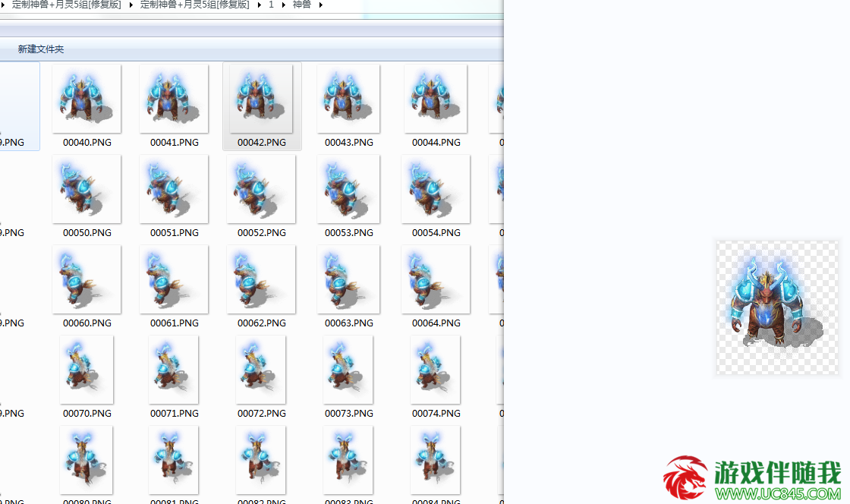Screen dimensions: 850x504
Task: Open the breadcrumb folder named 1
Action: coord(271,5)
